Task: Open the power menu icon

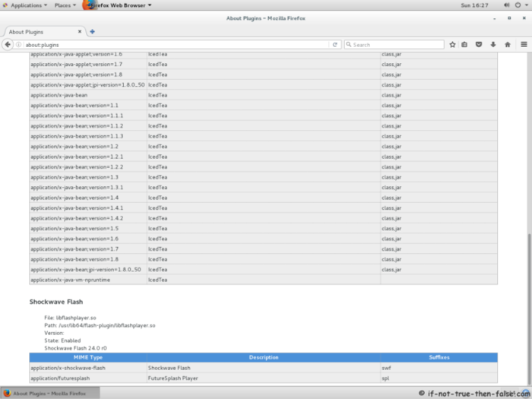Action: [x=518, y=5]
